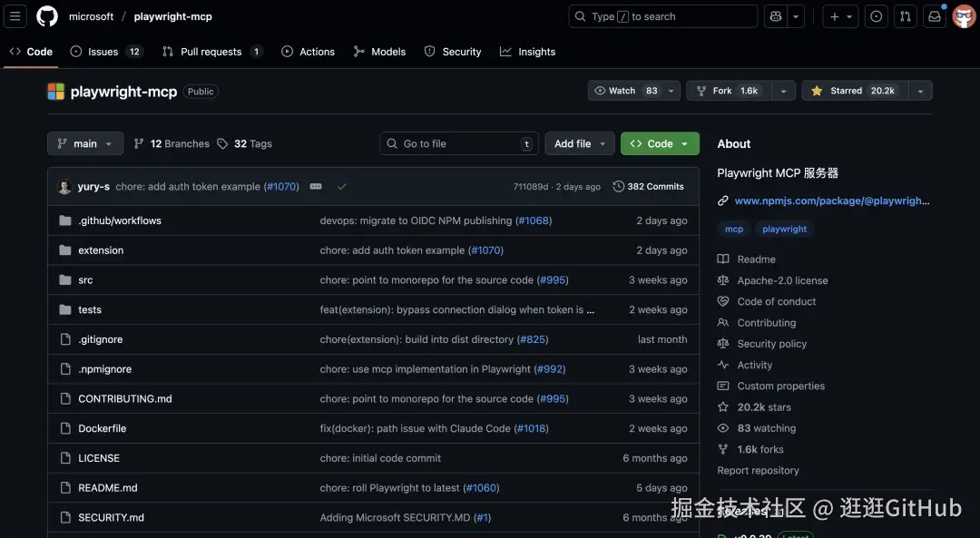
Task: Expand the Watch options dropdown arrow
Action: [x=671, y=91]
